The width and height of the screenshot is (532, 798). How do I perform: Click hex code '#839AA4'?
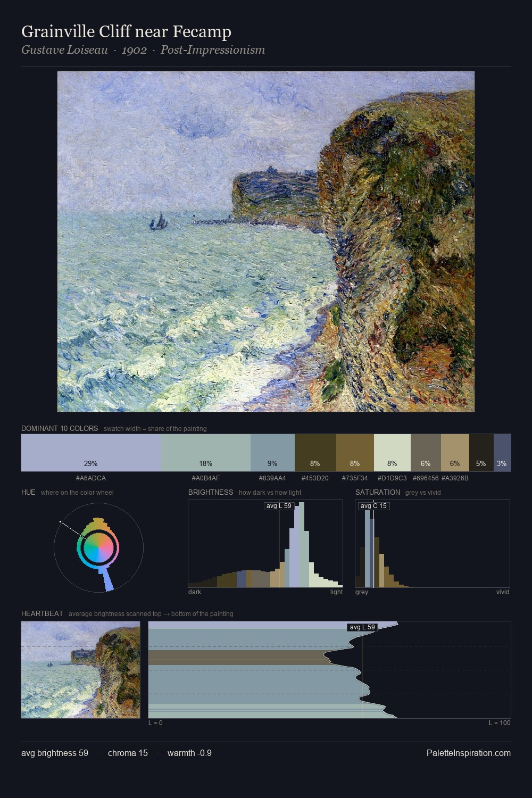pyautogui.click(x=272, y=478)
